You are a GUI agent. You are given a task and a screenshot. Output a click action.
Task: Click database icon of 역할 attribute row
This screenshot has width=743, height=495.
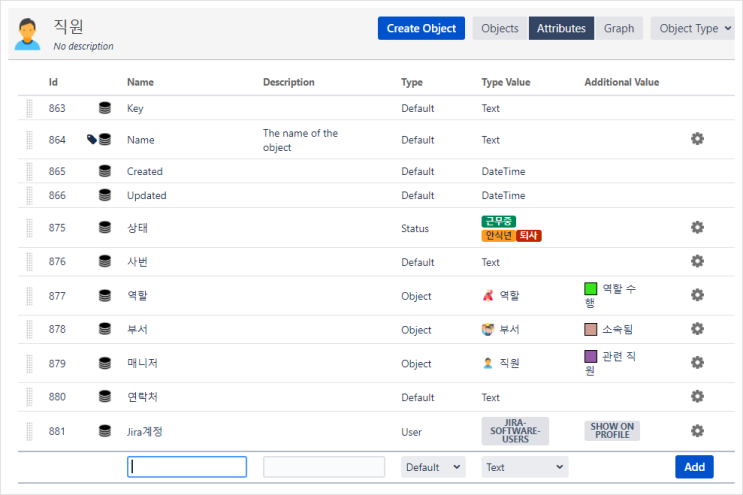coord(105,296)
